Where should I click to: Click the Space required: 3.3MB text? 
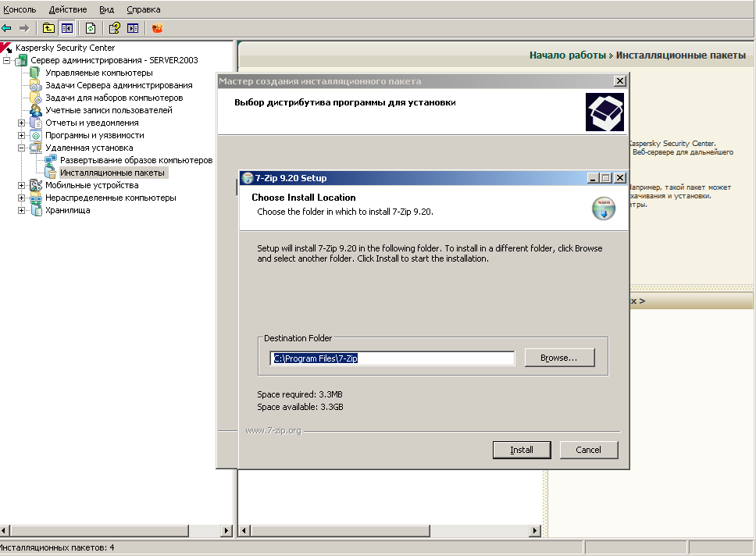point(299,394)
